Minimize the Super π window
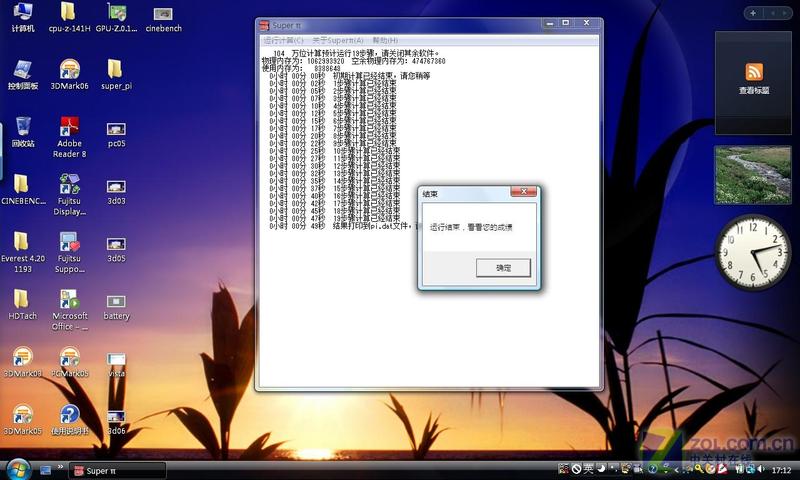Viewport: 800px width, 480px height. point(550,23)
